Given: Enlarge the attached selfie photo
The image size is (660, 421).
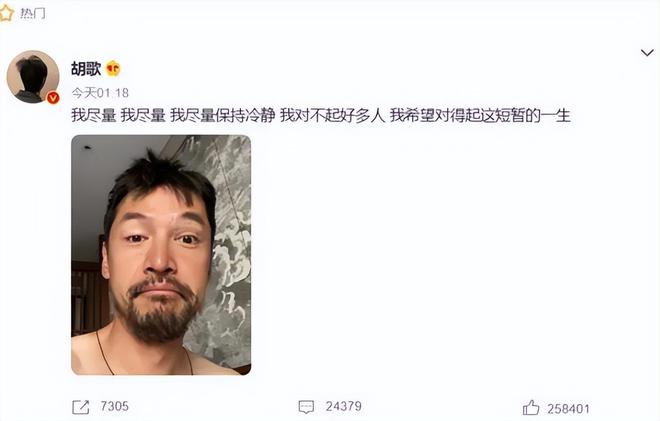Looking at the screenshot, I should 161,255.
